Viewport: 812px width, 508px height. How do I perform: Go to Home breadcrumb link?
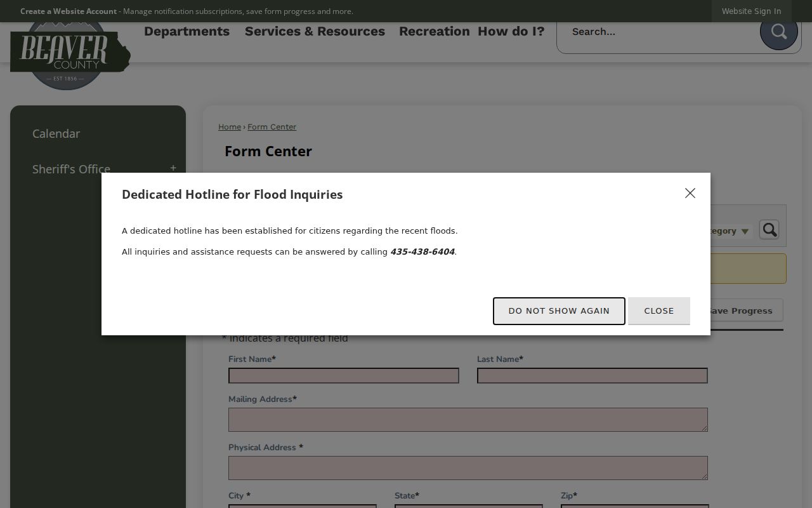(x=230, y=127)
